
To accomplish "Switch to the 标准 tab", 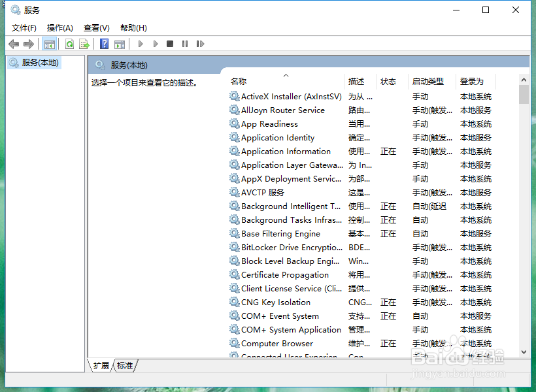I will [124, 366].
